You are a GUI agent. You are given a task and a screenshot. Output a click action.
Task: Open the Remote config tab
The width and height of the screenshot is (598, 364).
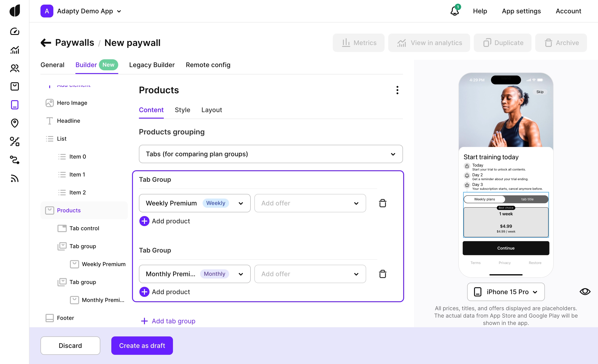pos(208,65)
